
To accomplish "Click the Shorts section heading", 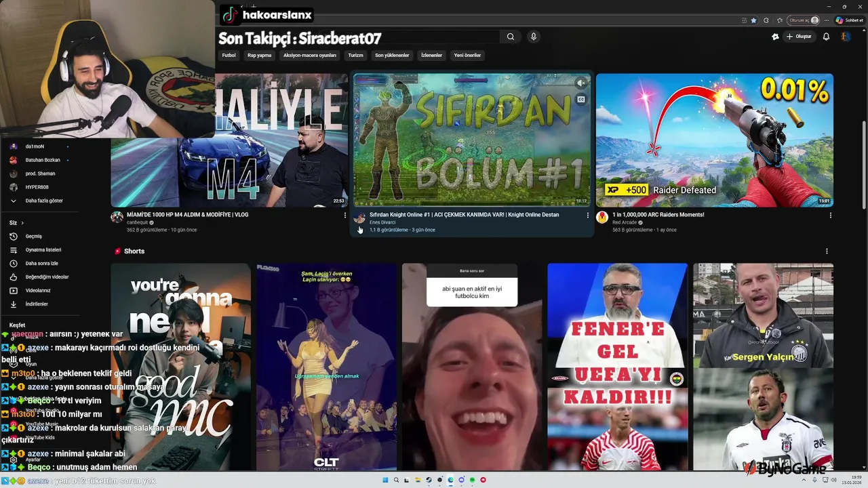I will click(x=134, y=251).
